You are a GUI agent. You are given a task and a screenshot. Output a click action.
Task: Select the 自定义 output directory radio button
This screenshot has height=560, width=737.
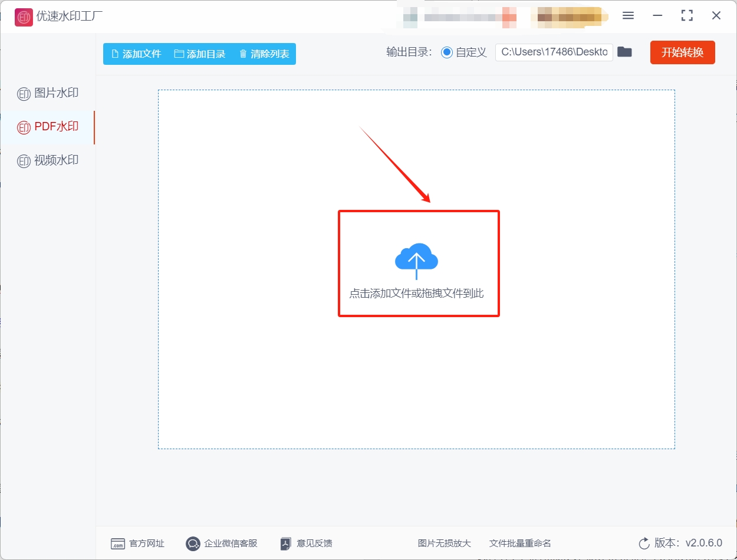point(447,52)
